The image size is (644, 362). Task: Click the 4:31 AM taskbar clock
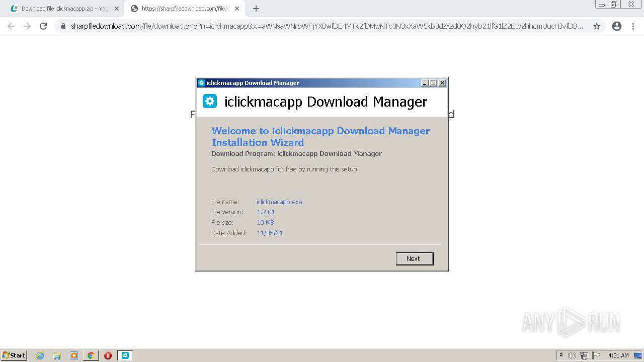click(x=618, y=355)
